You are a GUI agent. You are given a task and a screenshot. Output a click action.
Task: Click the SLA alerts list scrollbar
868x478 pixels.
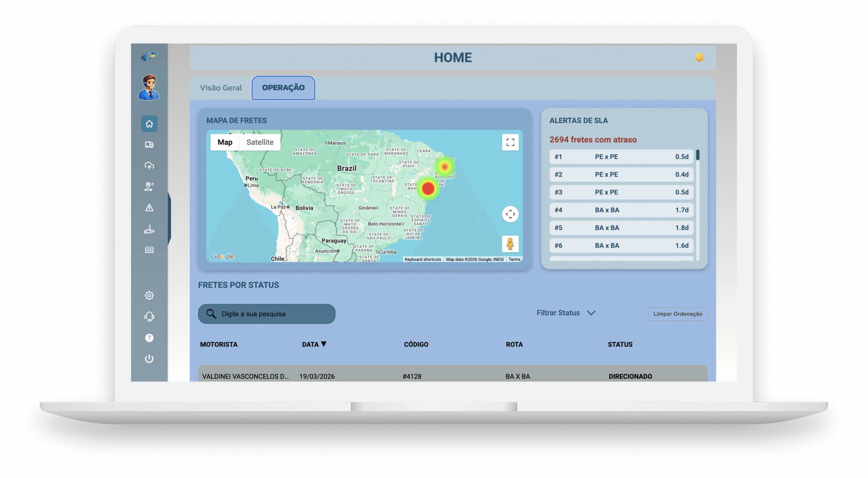click(x=698, y=155)
